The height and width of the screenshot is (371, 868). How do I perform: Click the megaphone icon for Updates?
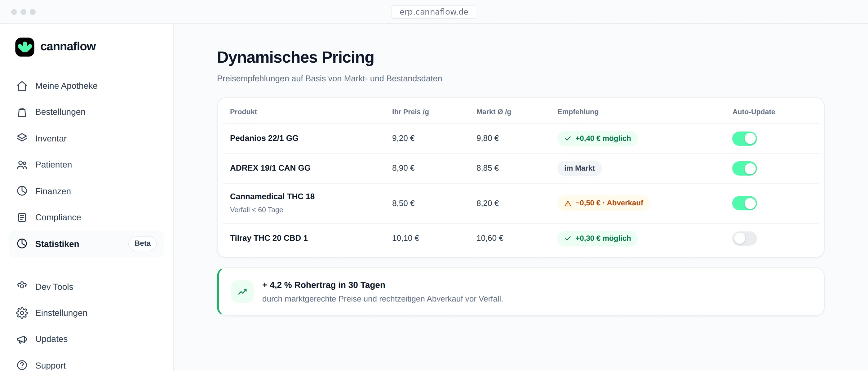point(22,339)
